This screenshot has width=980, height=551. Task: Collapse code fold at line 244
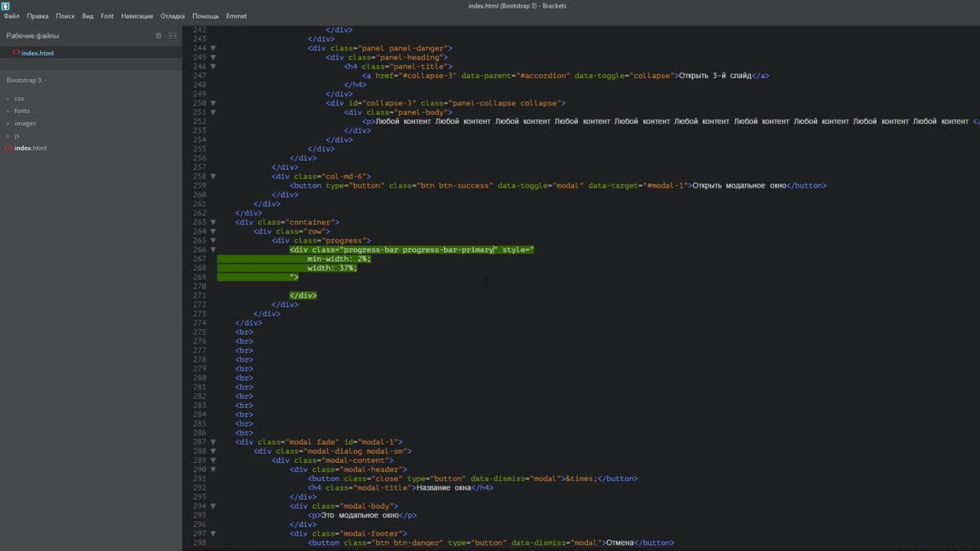coord(213,48)
